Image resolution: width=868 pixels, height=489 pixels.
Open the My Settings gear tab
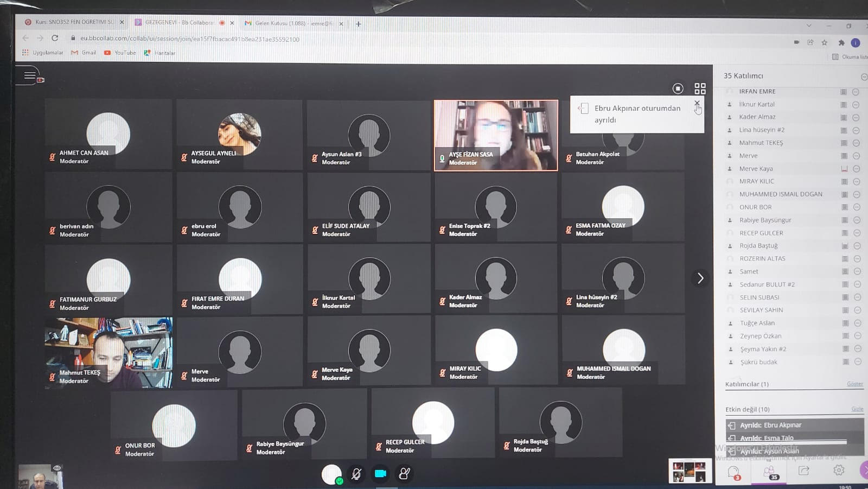(x=839, y=470)
